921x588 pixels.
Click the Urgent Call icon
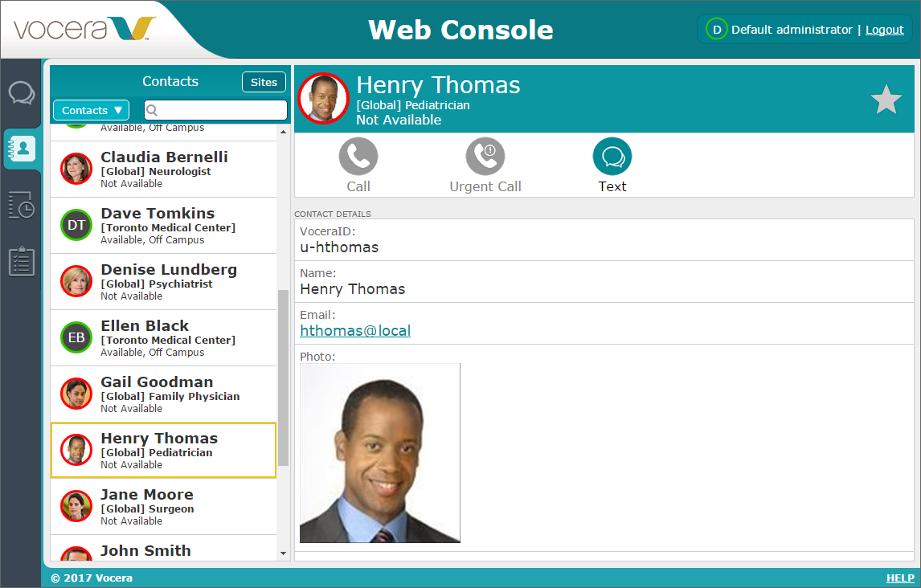(485, 157)
